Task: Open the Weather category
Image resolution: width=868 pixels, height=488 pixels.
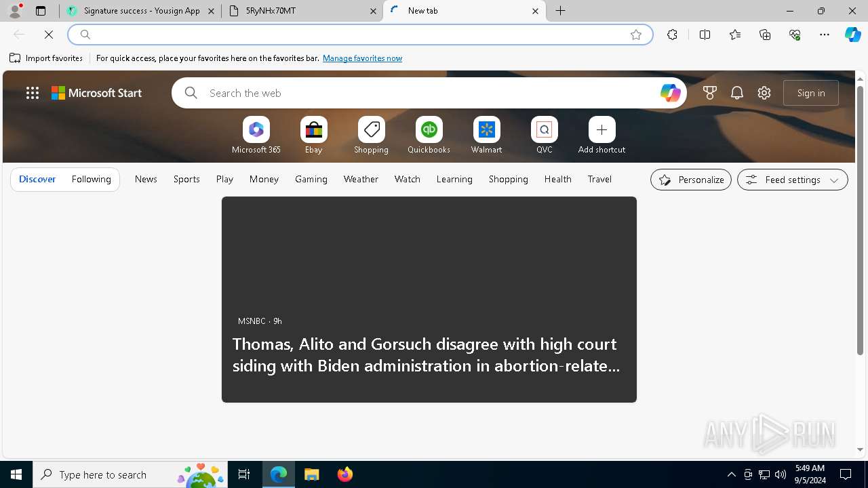Action: click(x=361, y=179)
